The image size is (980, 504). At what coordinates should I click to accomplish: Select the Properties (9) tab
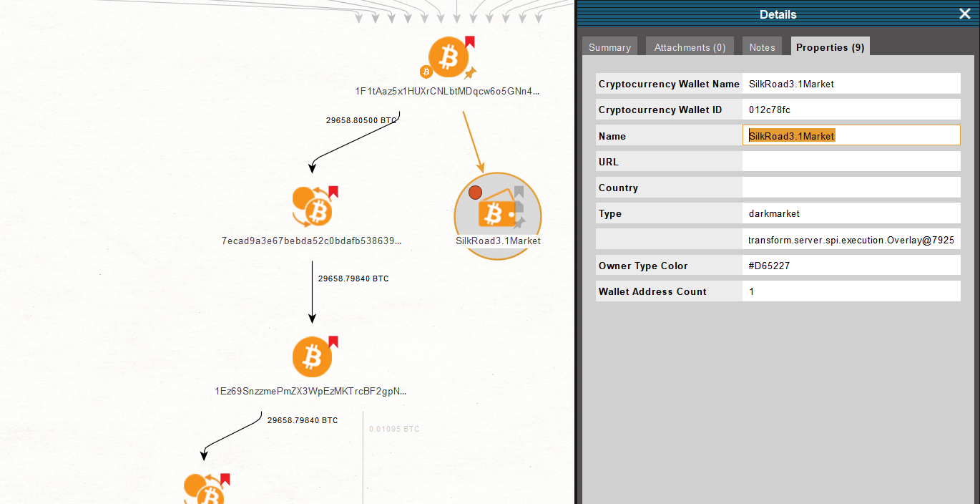click(x=830, y=47)
